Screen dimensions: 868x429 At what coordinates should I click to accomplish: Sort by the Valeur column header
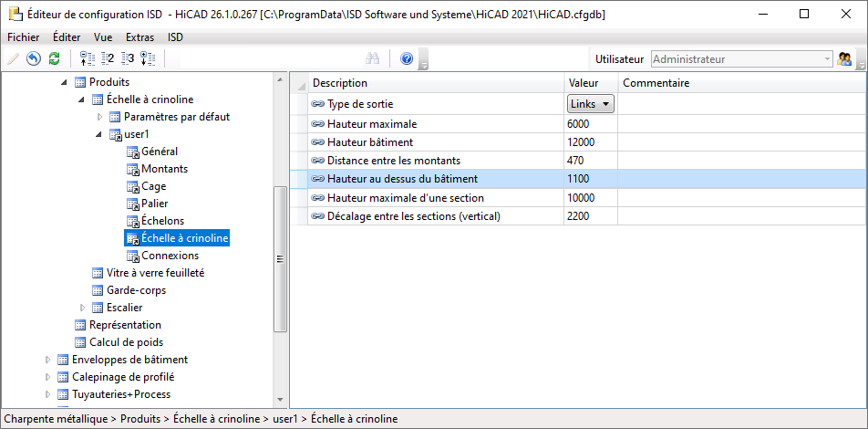pos(591,83)
